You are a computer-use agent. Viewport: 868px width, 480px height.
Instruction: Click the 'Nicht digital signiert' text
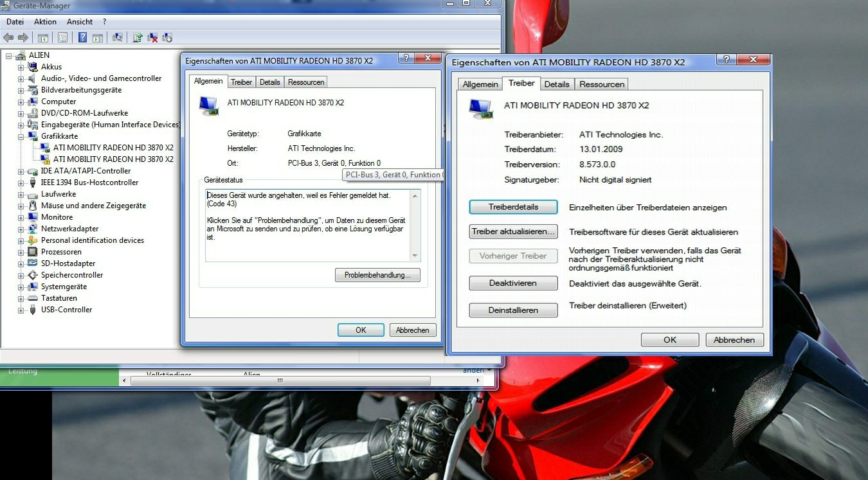[x=615, y=180]
